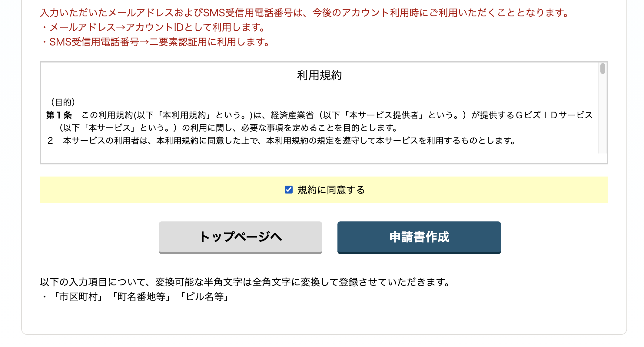644x347 pixels.
Task: Click the 規約に同意する label text
Action: [331, 190]
